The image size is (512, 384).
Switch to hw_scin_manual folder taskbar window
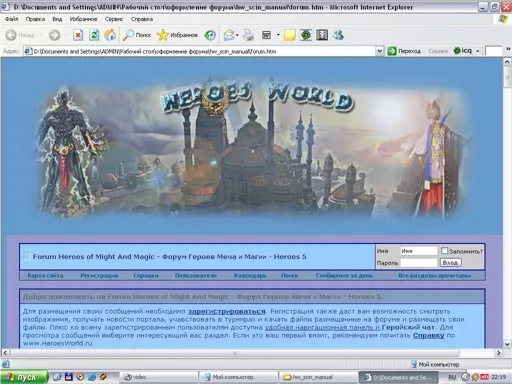point(317,377)
